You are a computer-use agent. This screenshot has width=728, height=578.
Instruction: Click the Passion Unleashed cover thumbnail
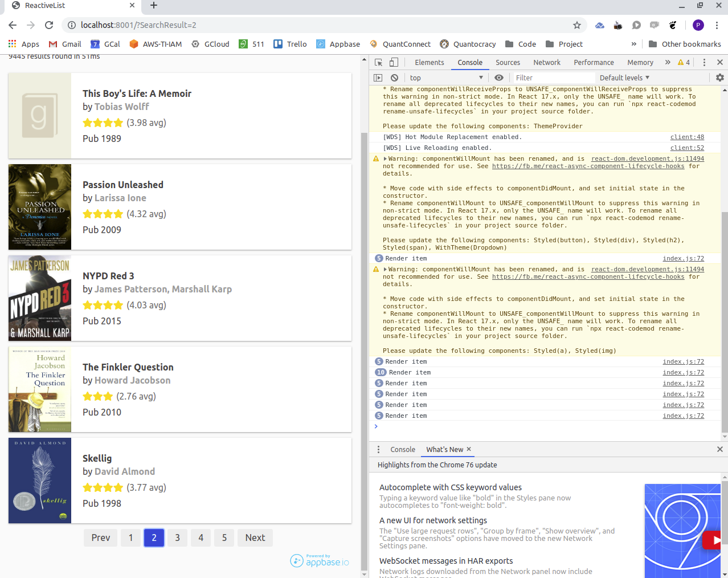[40, 207]
